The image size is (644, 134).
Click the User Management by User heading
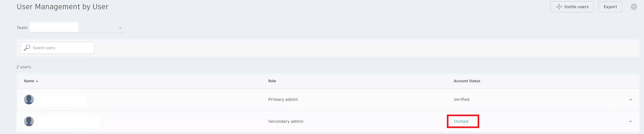click(x=63, y=7)
